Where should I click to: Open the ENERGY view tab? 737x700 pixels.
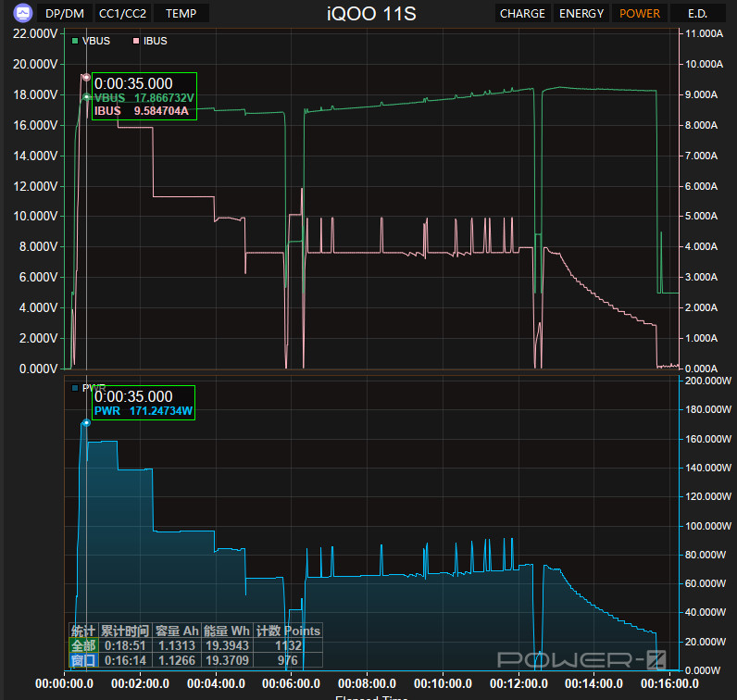[581, 14]
